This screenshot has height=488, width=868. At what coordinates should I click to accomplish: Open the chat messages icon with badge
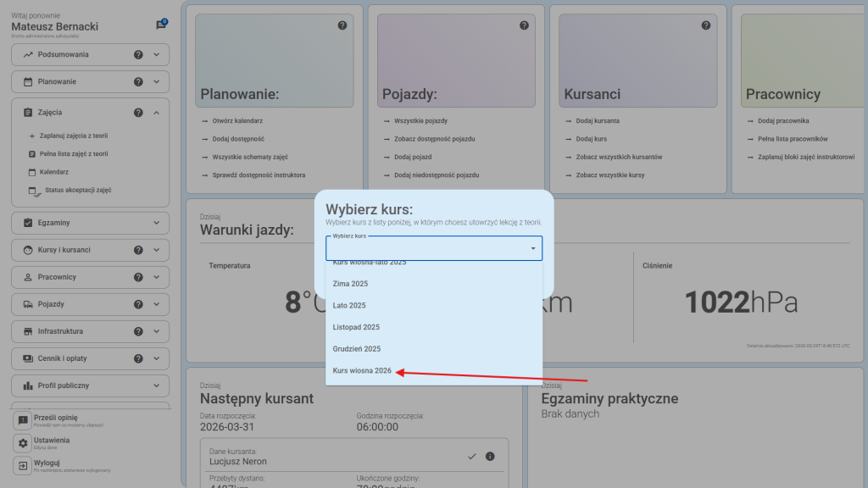pos(161,25)
